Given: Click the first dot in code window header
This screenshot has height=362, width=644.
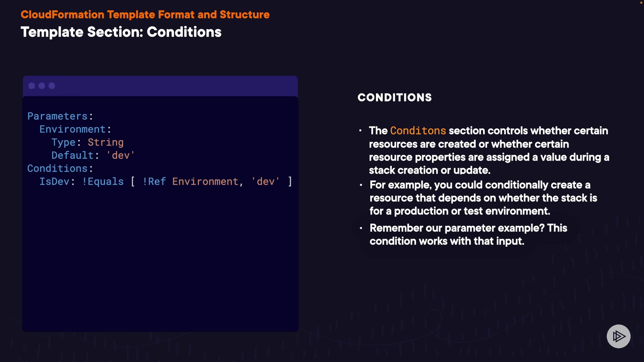Looking at the screenshot, I should click(32, 86).
